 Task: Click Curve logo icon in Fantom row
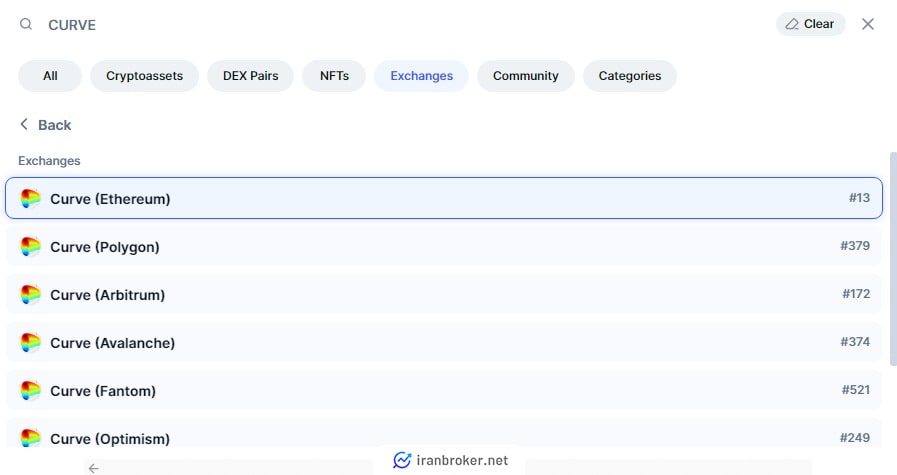30,391
